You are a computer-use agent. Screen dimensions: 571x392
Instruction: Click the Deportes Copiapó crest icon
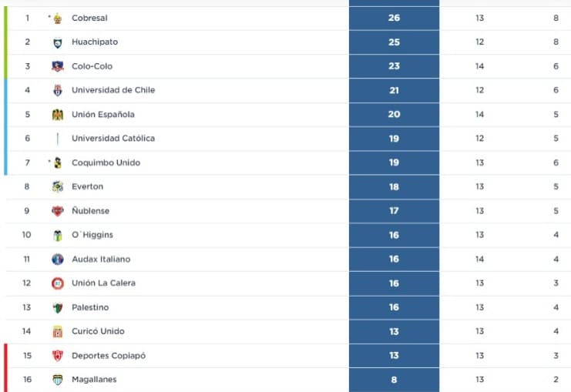58,356
